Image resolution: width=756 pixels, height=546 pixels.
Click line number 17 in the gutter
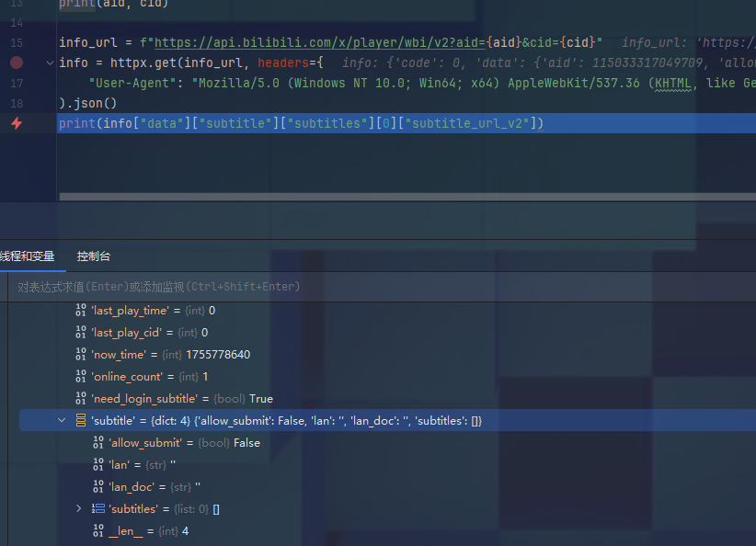[17, 83]
